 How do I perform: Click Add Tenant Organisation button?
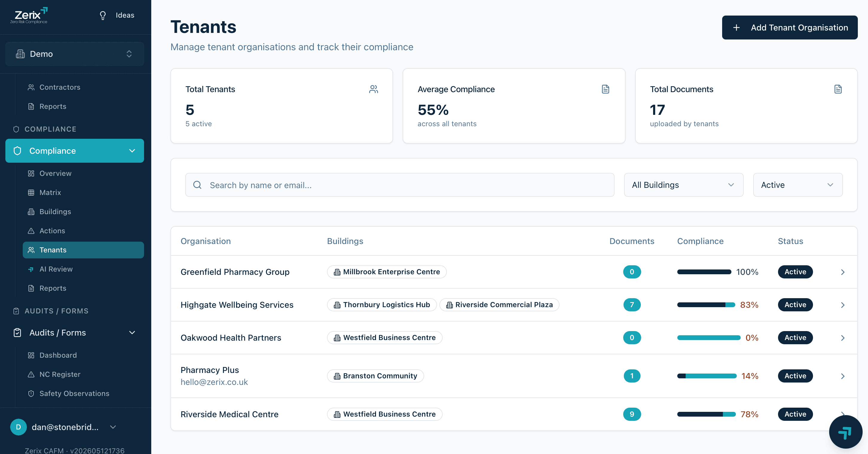[x=789, y=28]
